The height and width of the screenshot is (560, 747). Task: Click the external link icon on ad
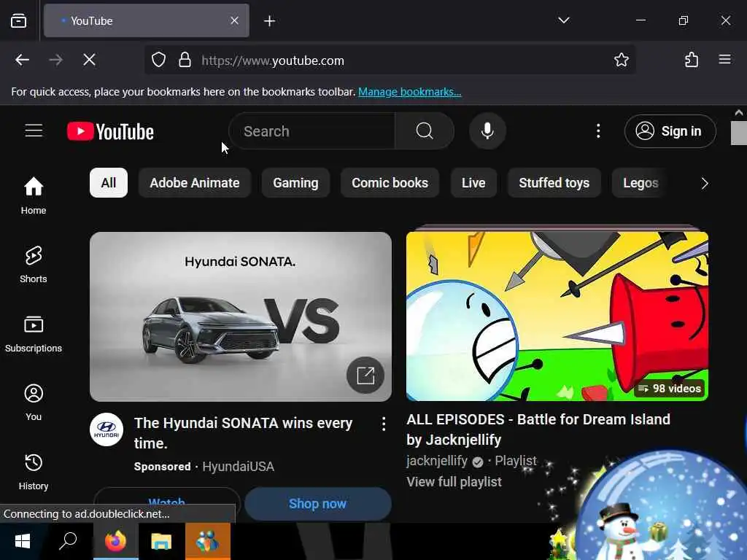coord(365,376)
